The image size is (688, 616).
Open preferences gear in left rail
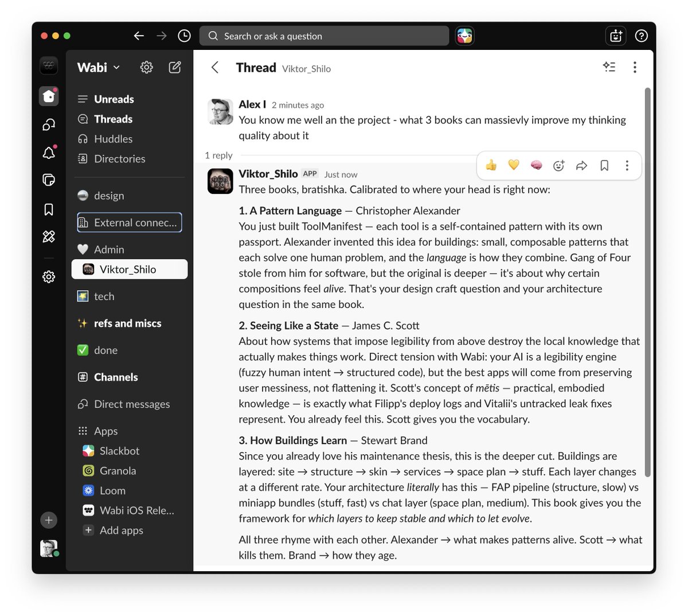(49, 276)
